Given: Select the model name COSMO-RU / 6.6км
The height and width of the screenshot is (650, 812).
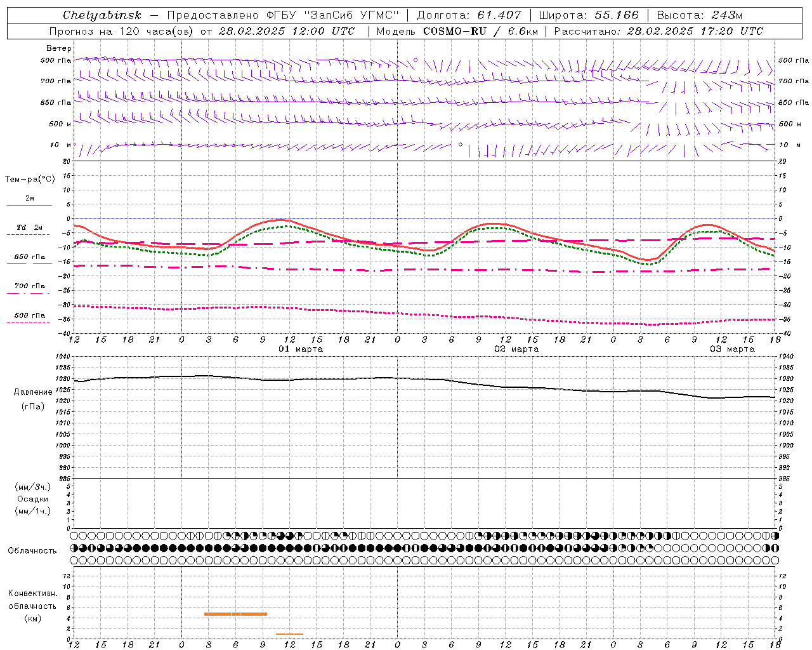Looking at the screenshot, I should click(x=480, y=31).
